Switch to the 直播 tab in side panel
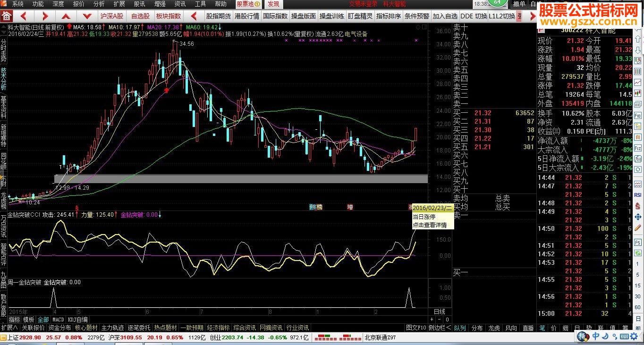The image size is (644, 345). coord(528,328)
